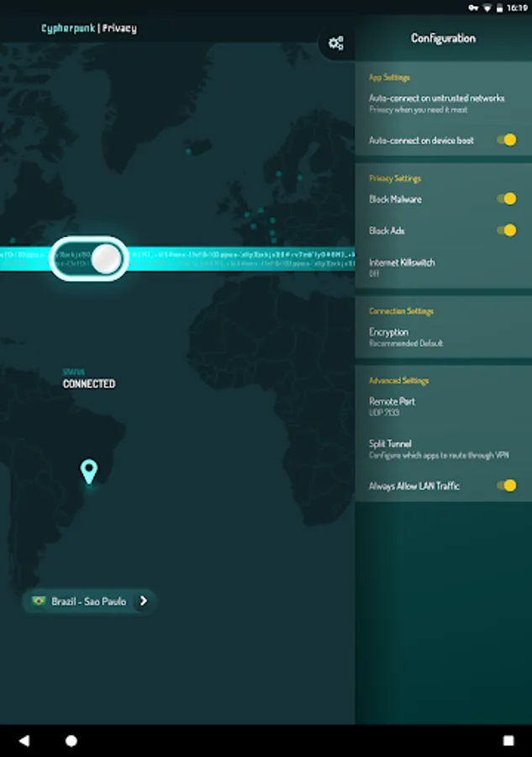This screenshot has width=532, height=757.
Task: Flip the main VPN connection switch
Action: pos(89,259)
